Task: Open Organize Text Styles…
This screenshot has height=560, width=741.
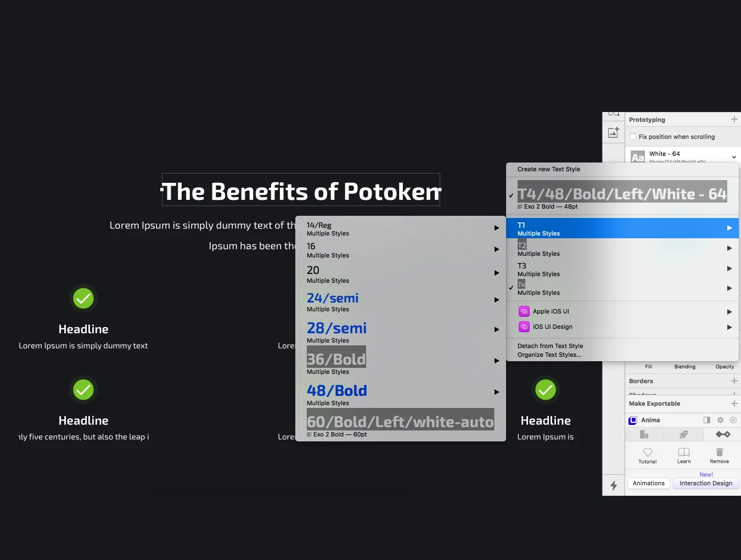Action: tap(549, 355)
